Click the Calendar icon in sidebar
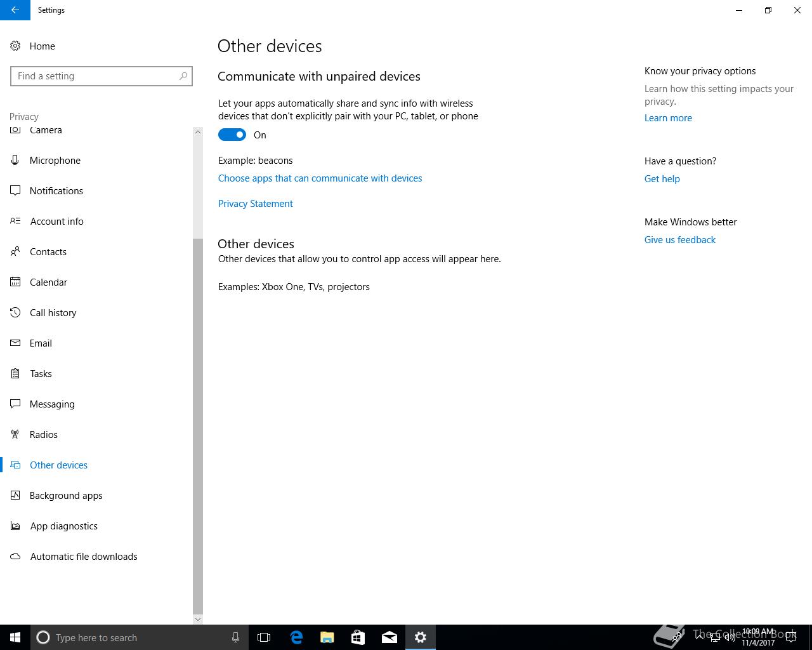Viewport: 812px width, 650px height. tap(15, 282)
